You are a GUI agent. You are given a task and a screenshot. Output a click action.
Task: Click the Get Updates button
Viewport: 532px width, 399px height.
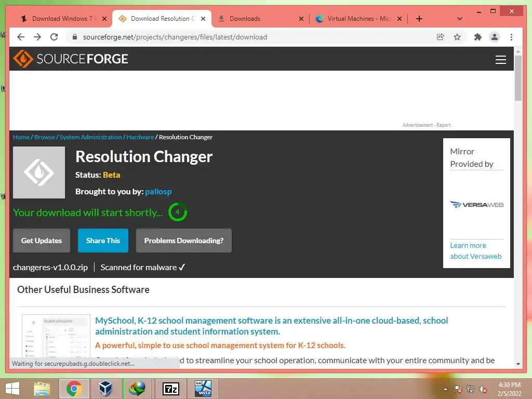(x=42, y=241)
